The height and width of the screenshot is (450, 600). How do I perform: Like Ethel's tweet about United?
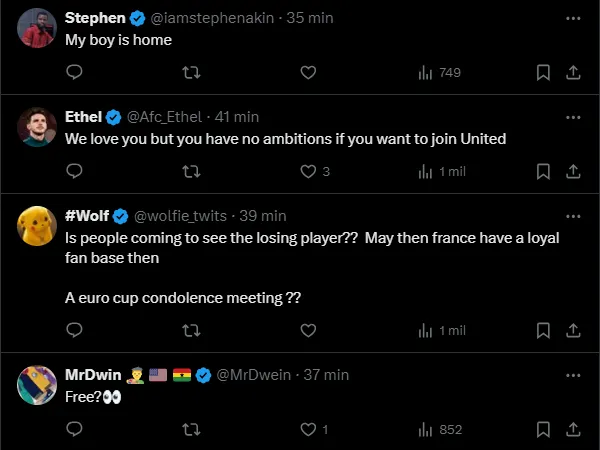click(x=308, y=171)
